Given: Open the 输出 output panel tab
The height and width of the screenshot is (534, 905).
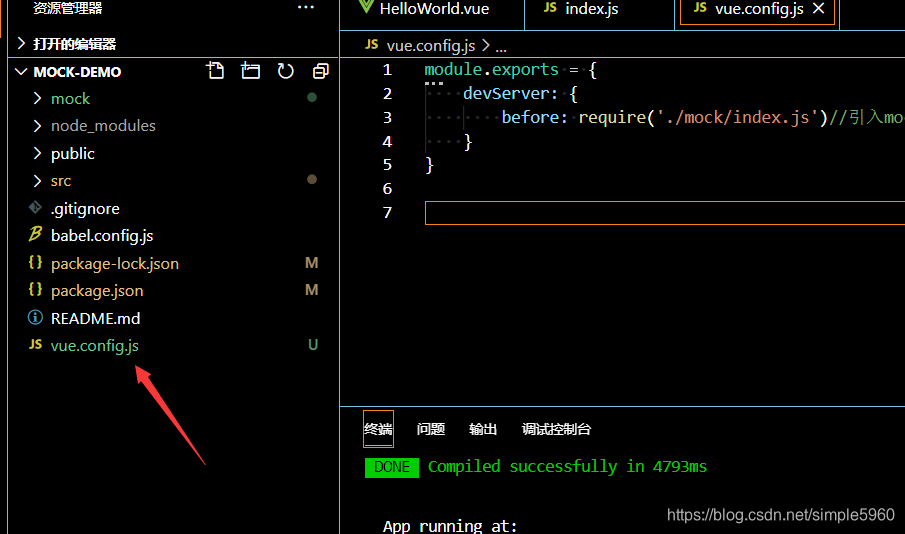Looking at the screenshot, I should pyautogui.click(x=483, y=429).
